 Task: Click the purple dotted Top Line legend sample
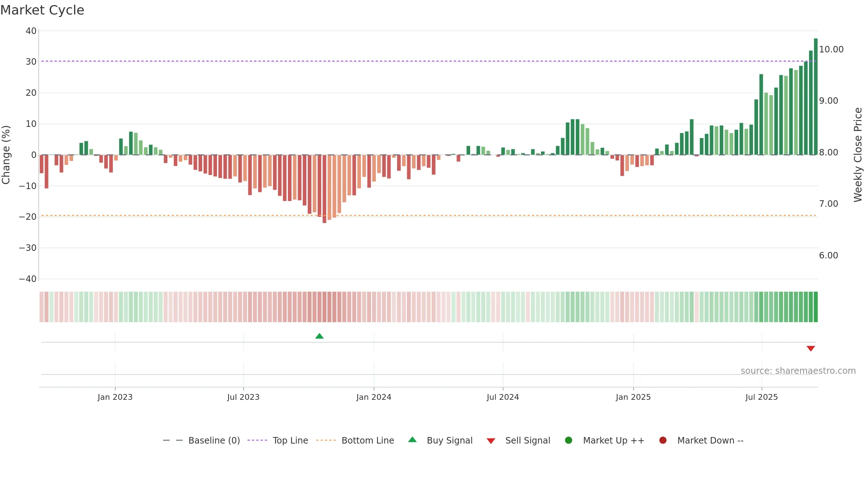tap(257, 440)
